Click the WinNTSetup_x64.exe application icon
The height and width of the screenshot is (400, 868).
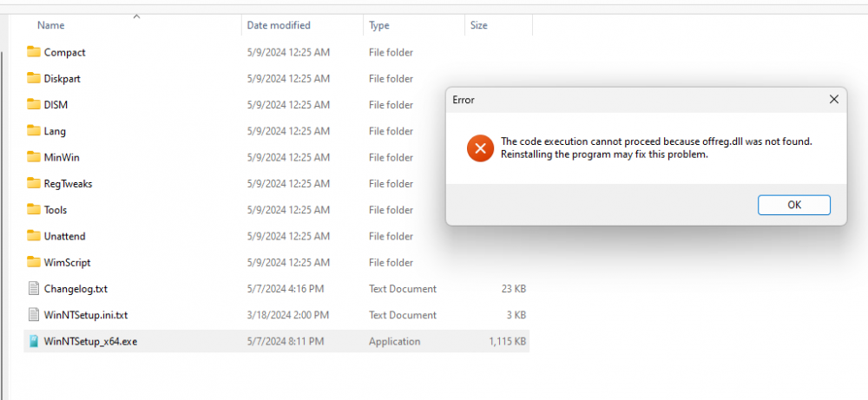(x=34, y=341)
